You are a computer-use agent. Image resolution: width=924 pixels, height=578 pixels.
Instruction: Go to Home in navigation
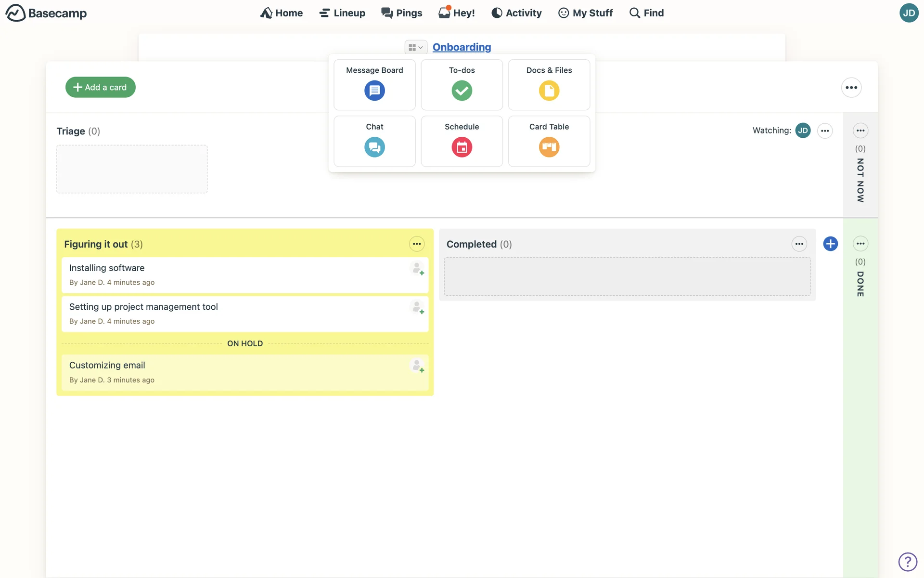(282, 13)
